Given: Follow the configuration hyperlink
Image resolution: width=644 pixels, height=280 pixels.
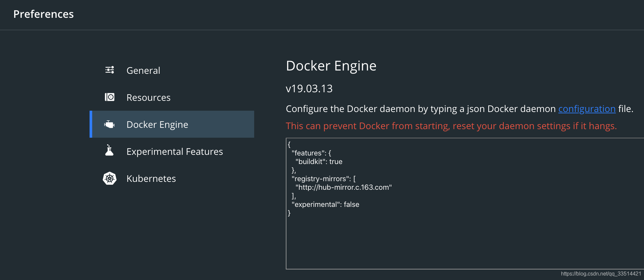Looking at the screenshot, I should [x=587, y=109].
